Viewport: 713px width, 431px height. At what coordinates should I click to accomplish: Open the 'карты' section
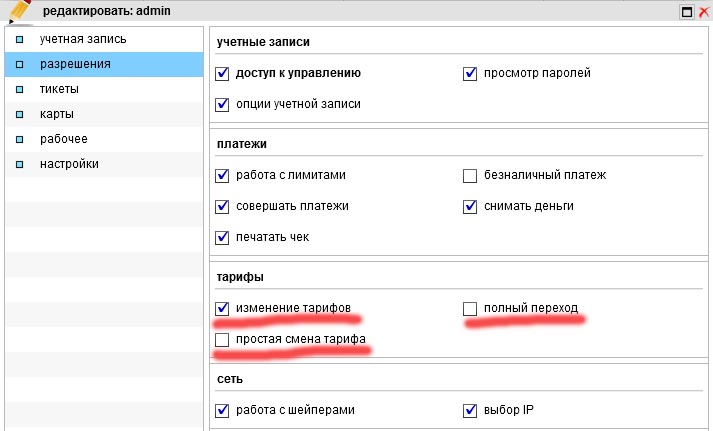pyautogui.click(x=56, y=114)
